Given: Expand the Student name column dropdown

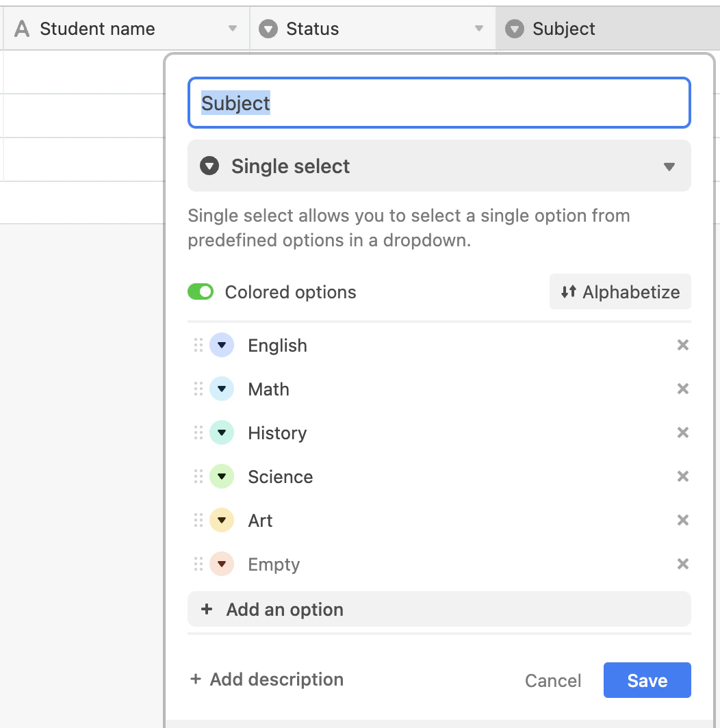Looking at the screenshot, I should pyautogui.click(x=233, y=28).
